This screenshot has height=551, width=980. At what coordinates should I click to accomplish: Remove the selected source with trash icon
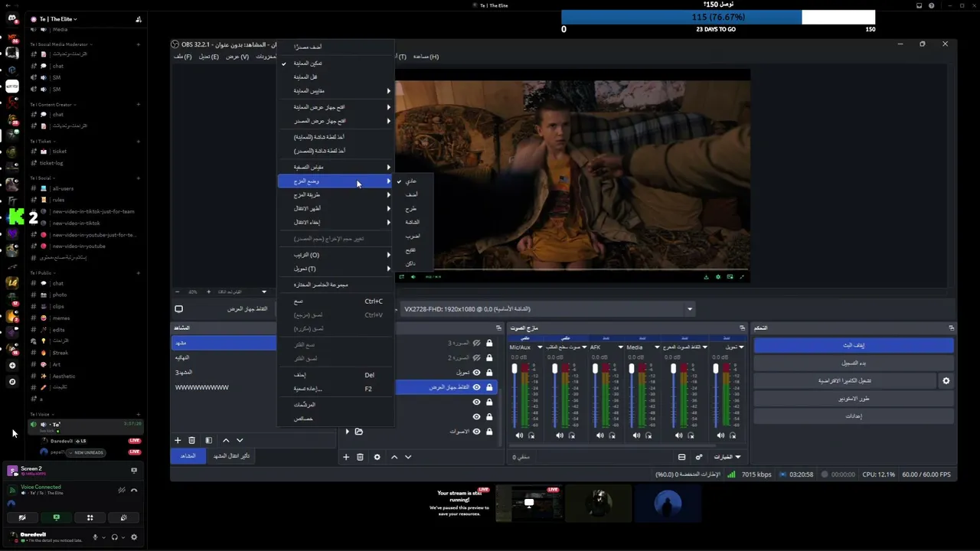click(x=360, y=457)
